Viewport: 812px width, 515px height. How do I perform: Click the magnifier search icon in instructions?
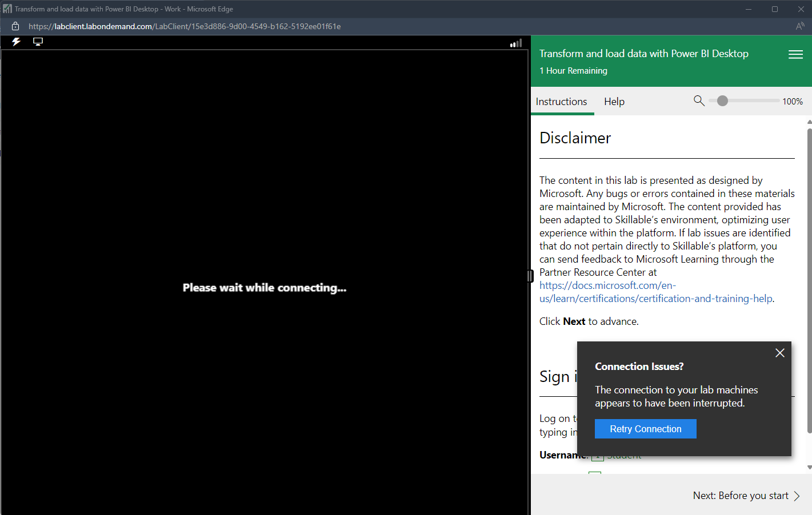coord(699,100)
